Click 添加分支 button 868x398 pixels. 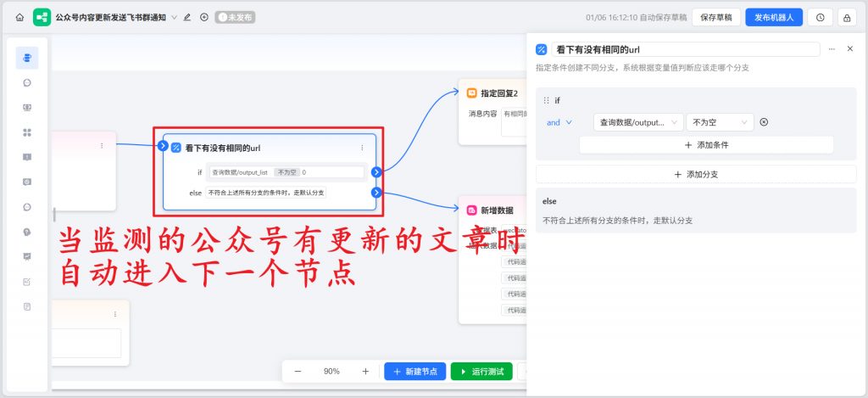pyautogui.click(x=696, y=174)
